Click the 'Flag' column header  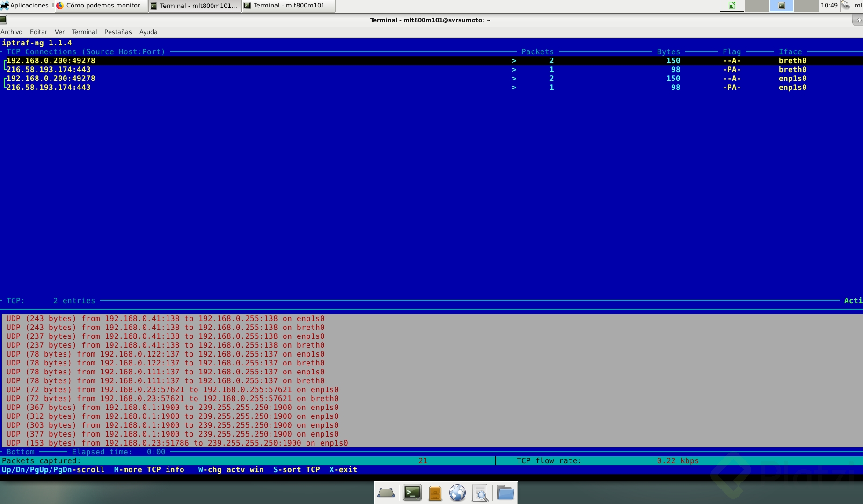click(731, 51)
